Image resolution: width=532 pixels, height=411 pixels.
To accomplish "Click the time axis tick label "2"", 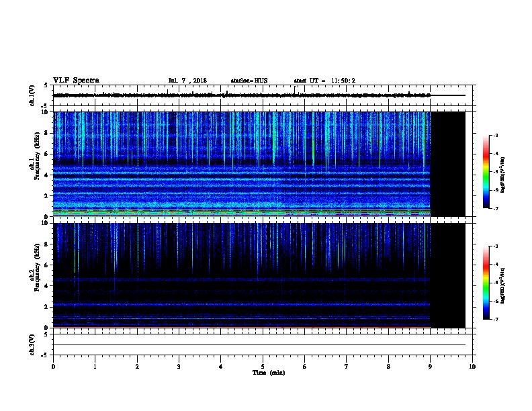I will [137, 366].
